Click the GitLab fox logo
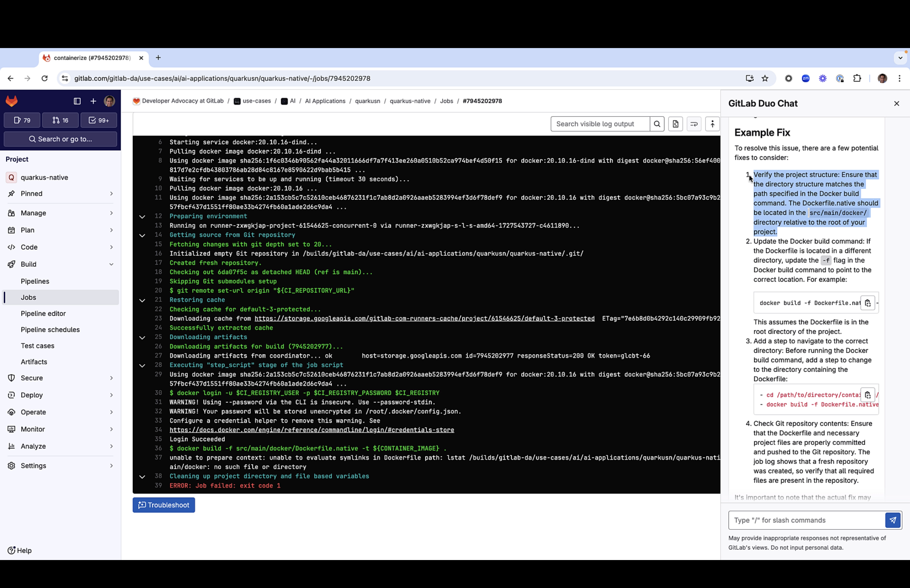 pyautogui.click(x=12, y=101)
